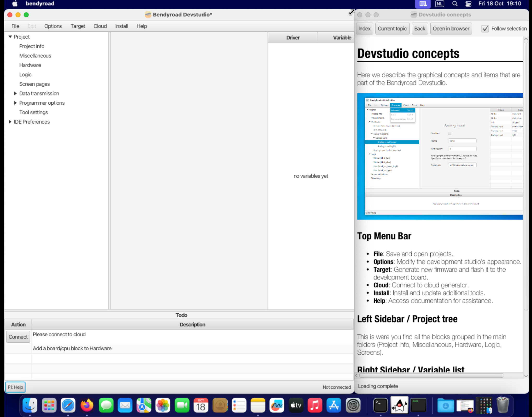Select Screen pages in the tree
This screenshot has width=532, height=417.
point(34,84)
